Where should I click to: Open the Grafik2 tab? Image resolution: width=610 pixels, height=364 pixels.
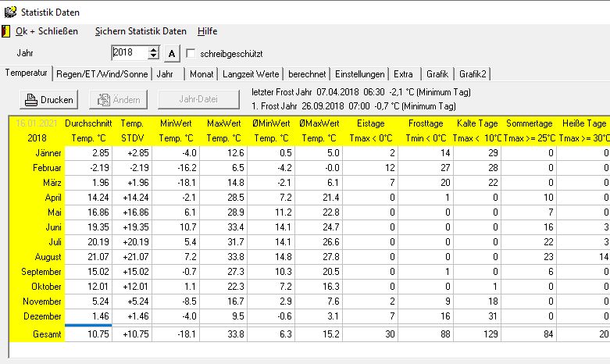tap(473, 74)
